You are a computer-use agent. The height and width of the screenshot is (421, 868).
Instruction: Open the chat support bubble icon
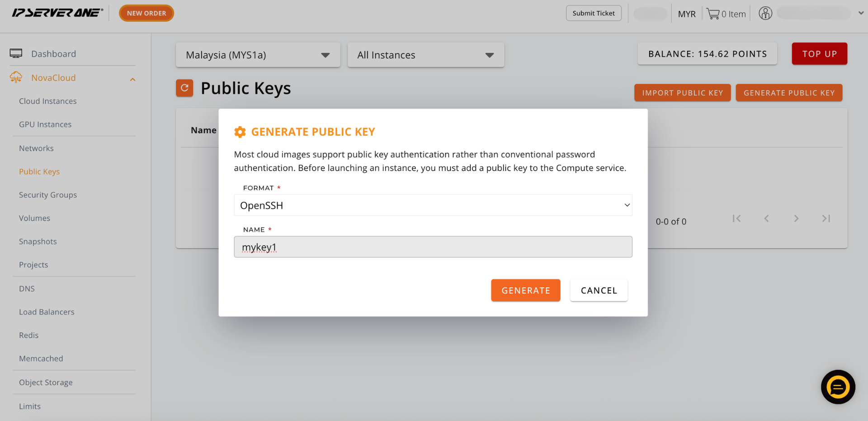click(838, 387)
